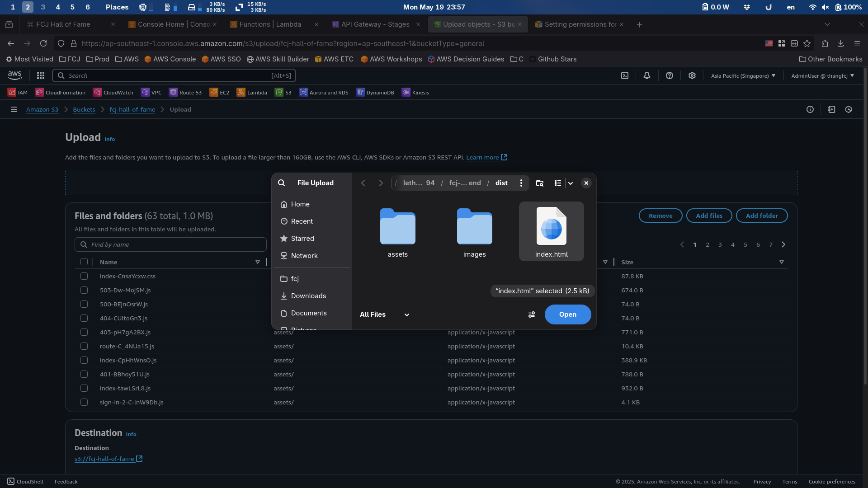Switch to API Gateway - Stages tab
The image size is (868, 488).
[376, 24]
